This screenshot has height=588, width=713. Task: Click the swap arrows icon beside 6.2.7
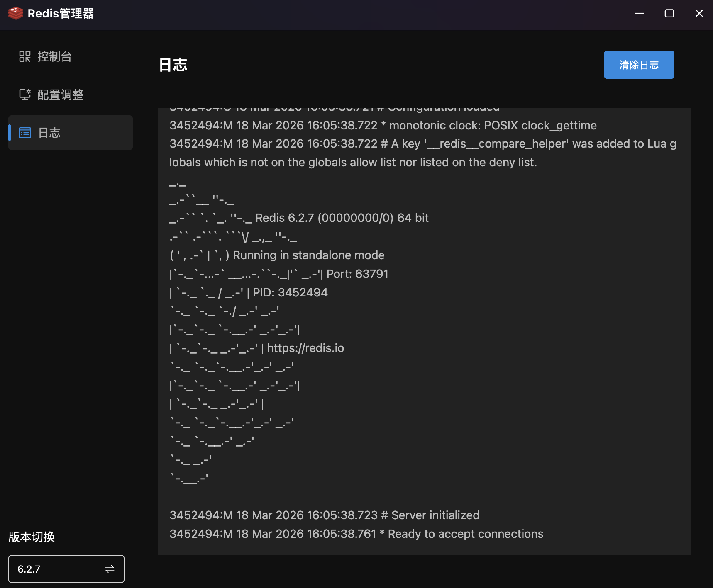(110, 569)
